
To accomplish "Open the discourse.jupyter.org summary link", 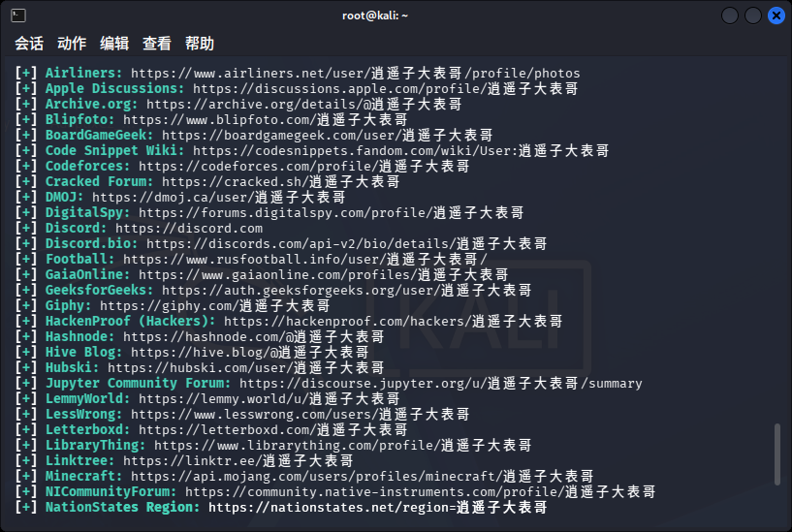I will [441, 383].
